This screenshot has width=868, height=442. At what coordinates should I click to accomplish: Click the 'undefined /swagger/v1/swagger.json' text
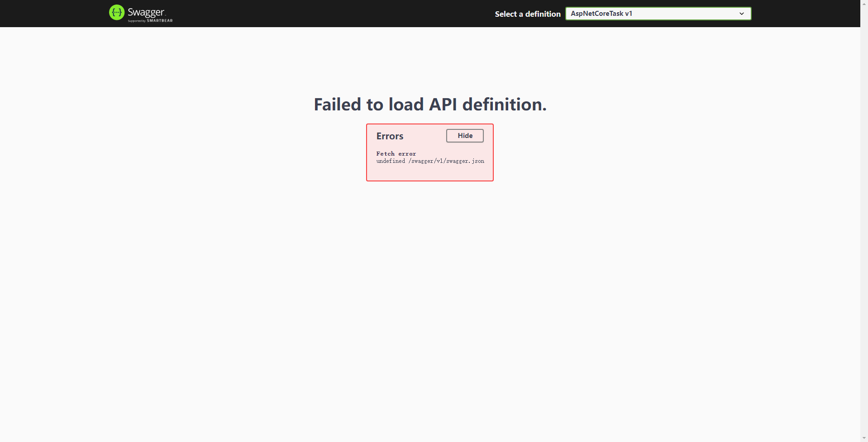click(430, 161)
